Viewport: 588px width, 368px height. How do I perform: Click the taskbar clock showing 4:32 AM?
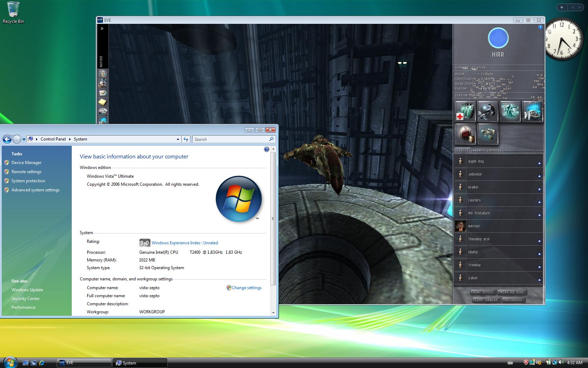[575, 363]
